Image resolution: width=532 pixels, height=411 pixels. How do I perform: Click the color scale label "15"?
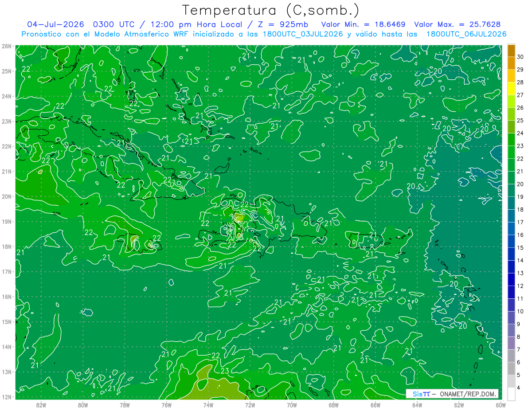pos(520,247)
